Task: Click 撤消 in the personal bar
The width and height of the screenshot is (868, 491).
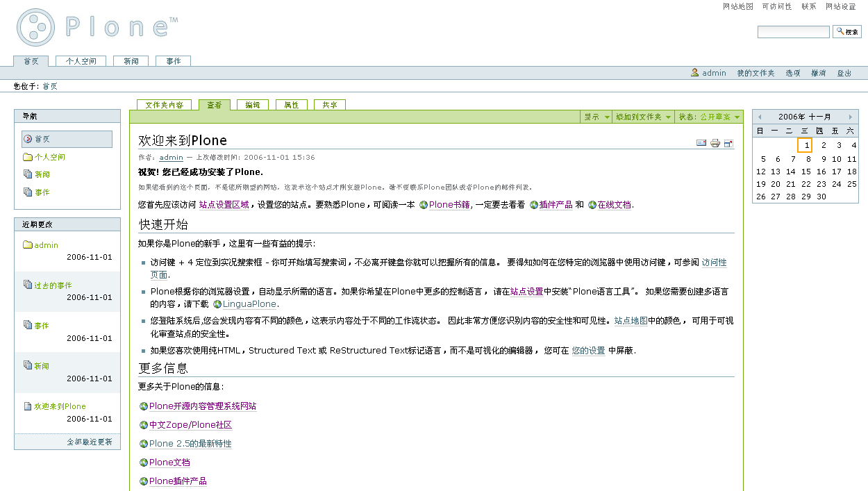Action: coord(819,73)
